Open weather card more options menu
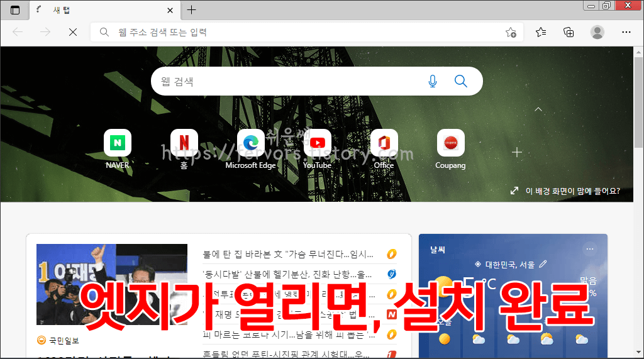Viewport: 644px width, 359px height. tap(590, 249)
